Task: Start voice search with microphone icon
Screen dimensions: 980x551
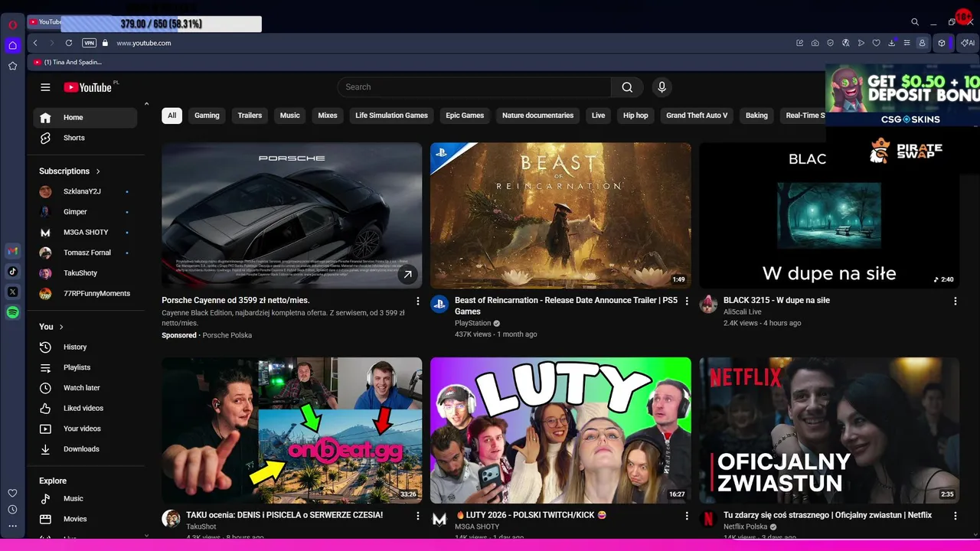Action: [x=662, y=87]
